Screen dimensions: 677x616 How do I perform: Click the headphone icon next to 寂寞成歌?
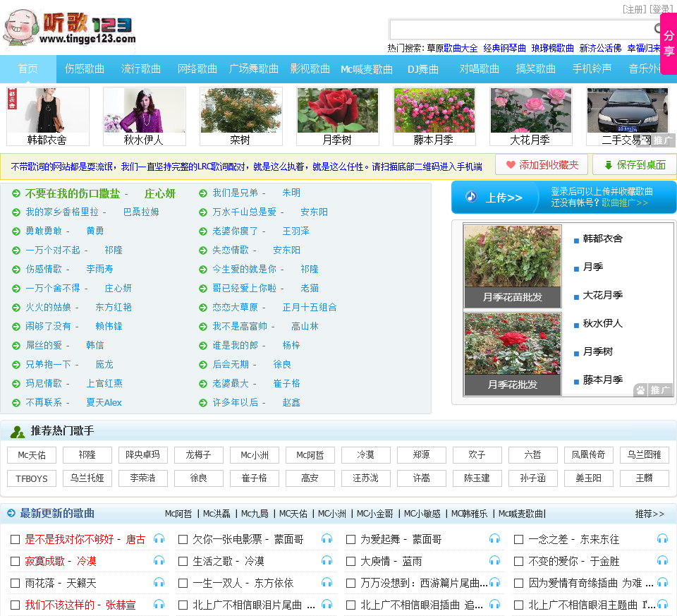point(159,561)
